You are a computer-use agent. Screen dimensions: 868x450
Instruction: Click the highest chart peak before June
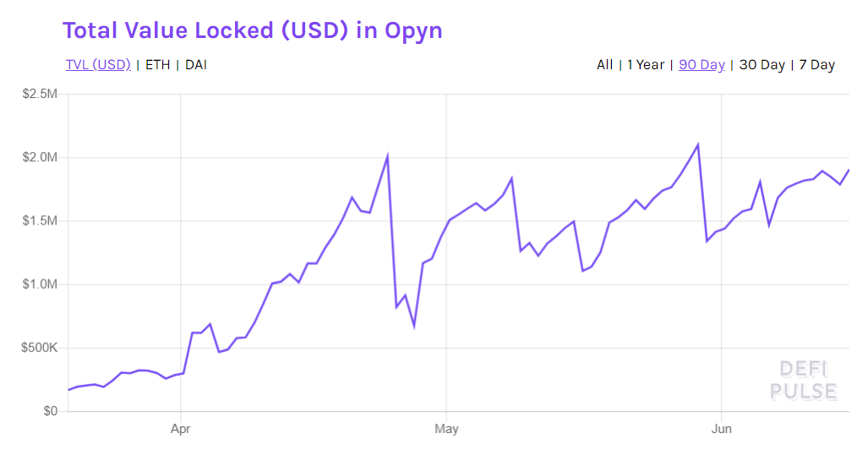tap(697, 144)
